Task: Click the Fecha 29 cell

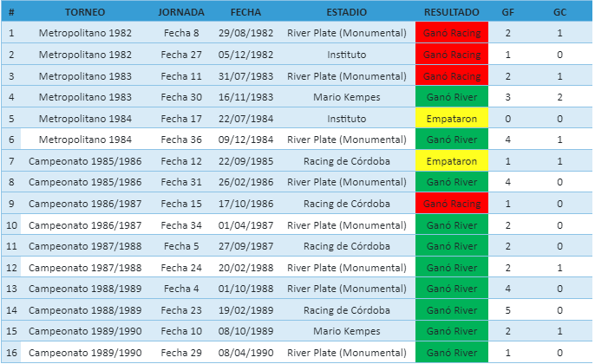Action: pyautogui.click(x=181, y=353)
